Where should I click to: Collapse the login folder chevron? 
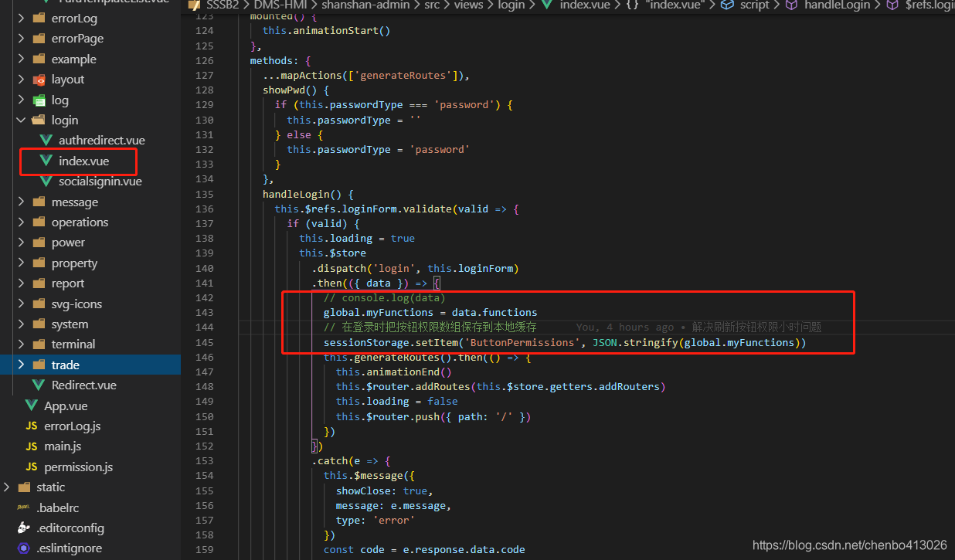pyautogui.click(x=21, y=120)
